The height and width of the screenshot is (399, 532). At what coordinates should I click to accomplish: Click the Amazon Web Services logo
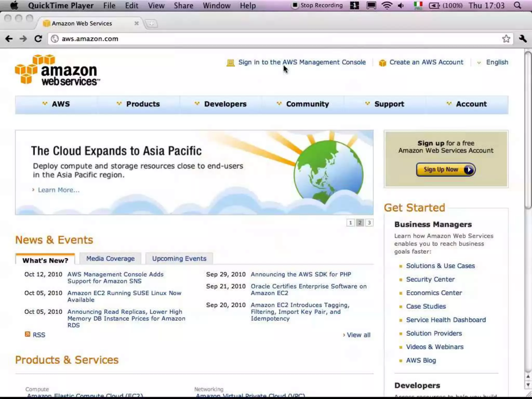click(x=58, y=70)
